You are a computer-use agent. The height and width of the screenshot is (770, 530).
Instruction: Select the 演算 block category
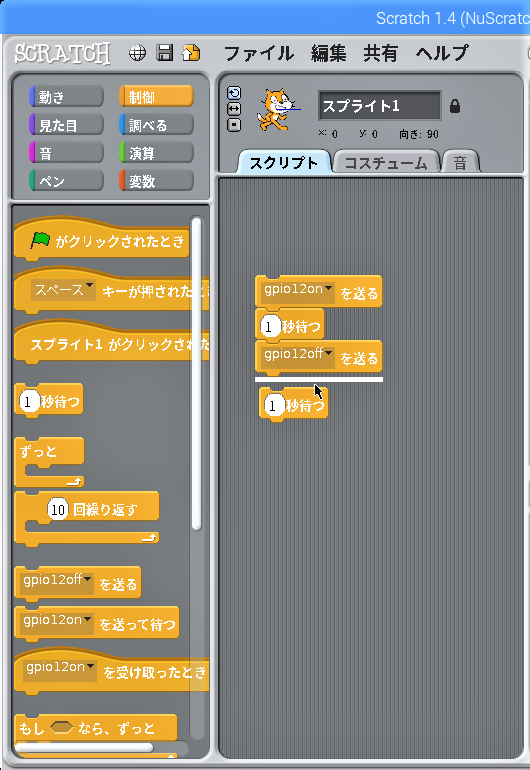click(x=156, y=153)
